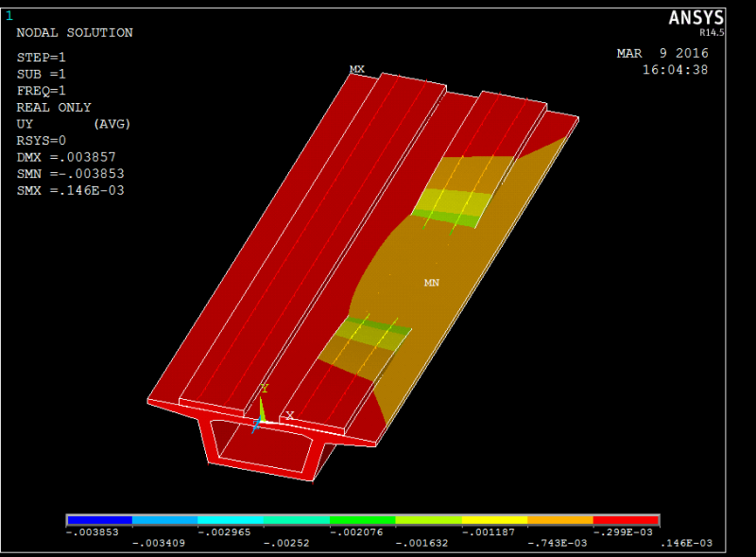Click legend value -.001187
This screenshot has width=756, height=557.
tap(489, 531)
